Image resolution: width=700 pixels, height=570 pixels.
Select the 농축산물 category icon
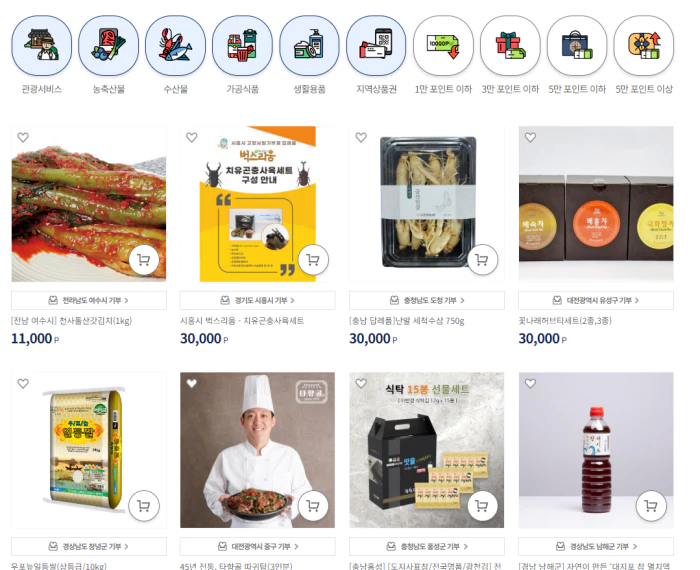pyautogui.click(x=108, y=46)
